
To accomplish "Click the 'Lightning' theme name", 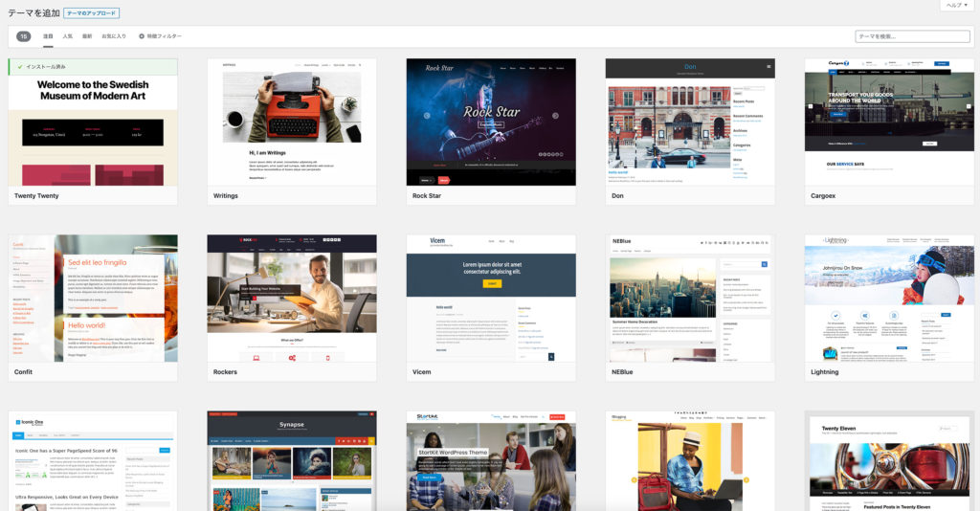I will click(824, 371).
